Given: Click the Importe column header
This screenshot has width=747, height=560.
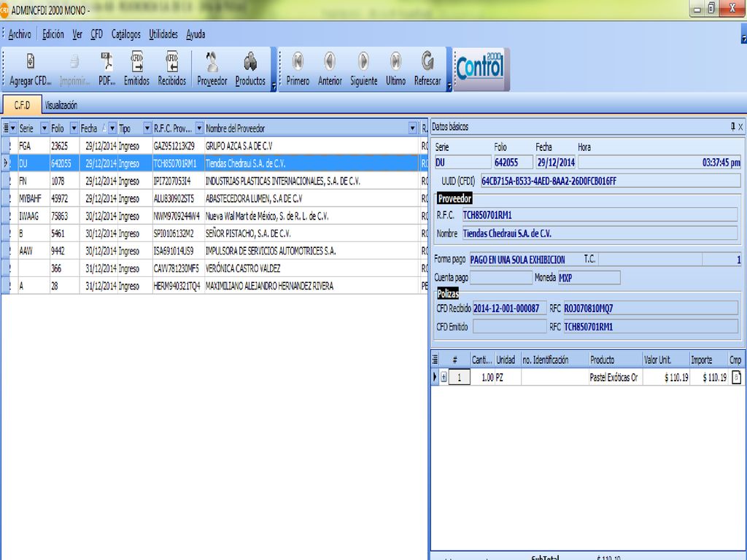Looking at the screenshot, I should pos(708,359).
